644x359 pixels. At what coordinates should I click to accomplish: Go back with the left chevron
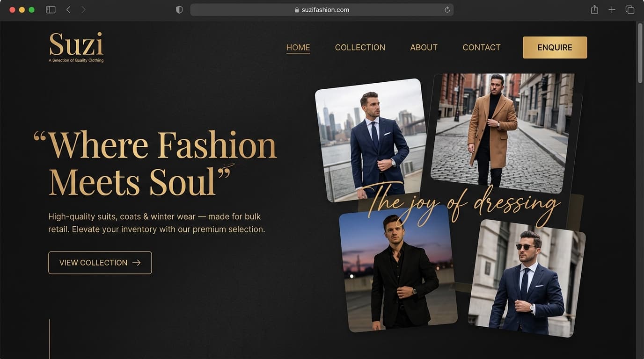(68, 10)
